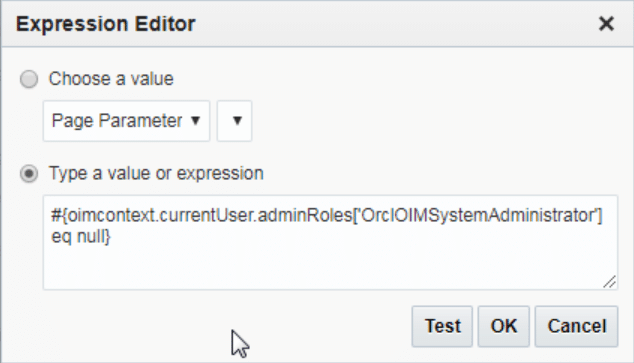The image size is (634, 363).
Task: Click the "Choose a value" label text
Action: pos(111,79)
